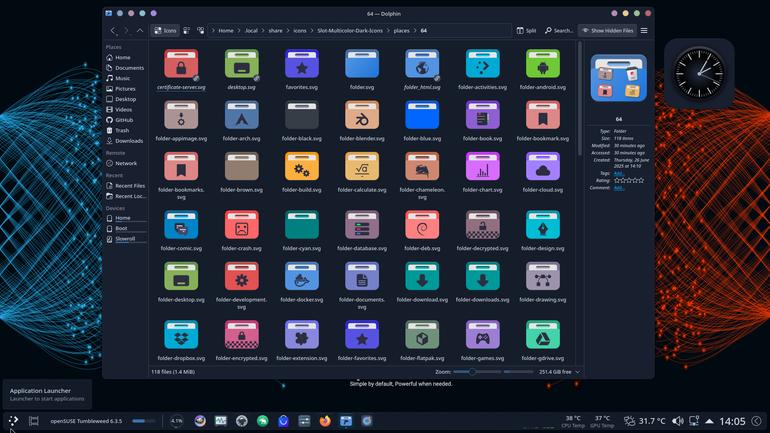The image size is (770, 433).
Task: Expand the arrow after places in breadcrumb
Action: (415, 30)
